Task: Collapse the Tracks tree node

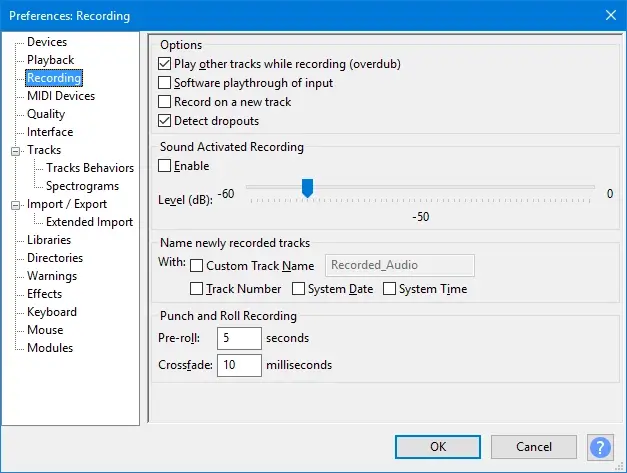Action: [15, 150]
